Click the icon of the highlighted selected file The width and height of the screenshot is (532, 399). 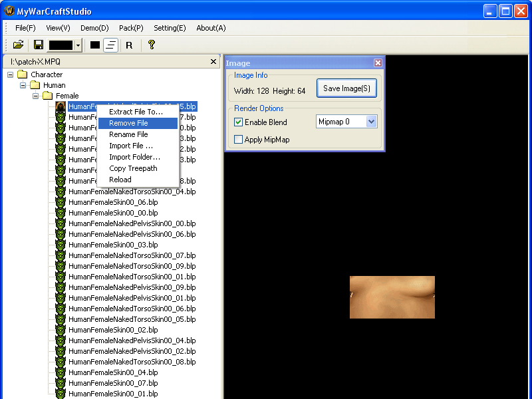tap(61, 106)
